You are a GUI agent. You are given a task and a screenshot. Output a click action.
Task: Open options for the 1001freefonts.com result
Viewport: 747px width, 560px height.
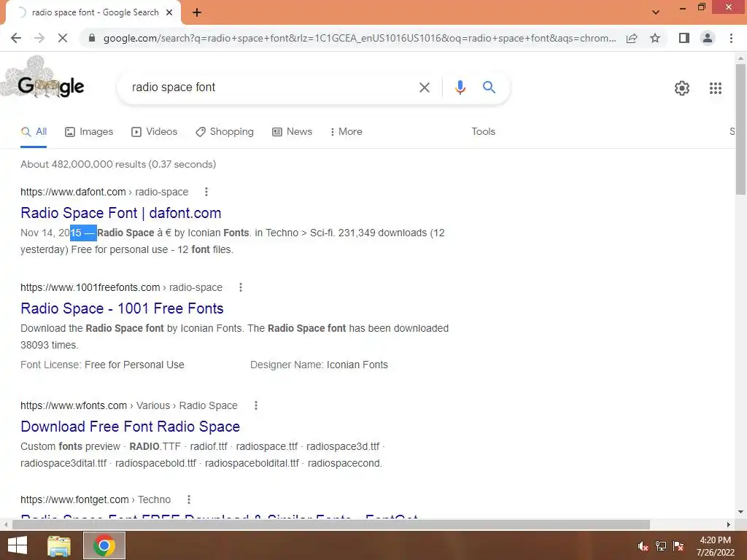241,287
